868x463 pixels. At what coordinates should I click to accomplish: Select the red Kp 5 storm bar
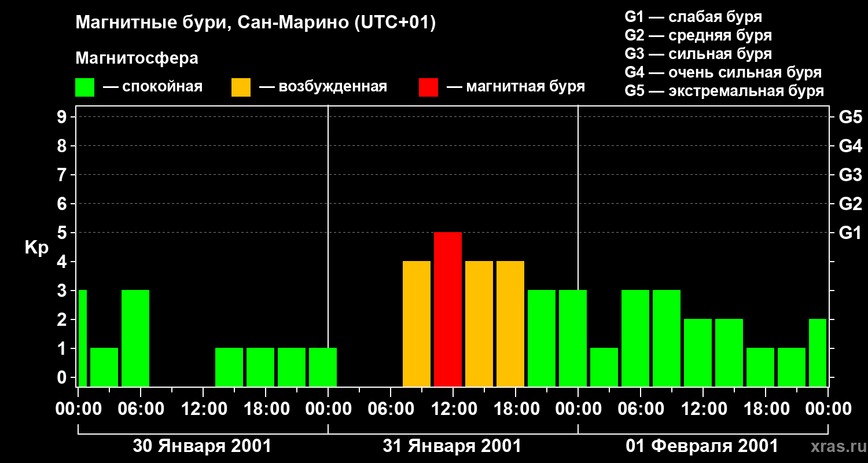(x=448, y=309)
